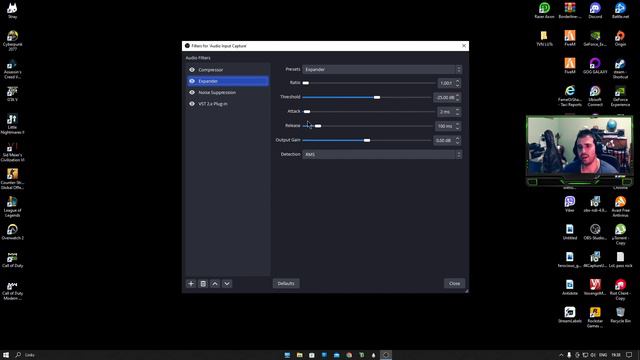Open the Windows Start menu
640x360 pixels.
pos(6,355)
